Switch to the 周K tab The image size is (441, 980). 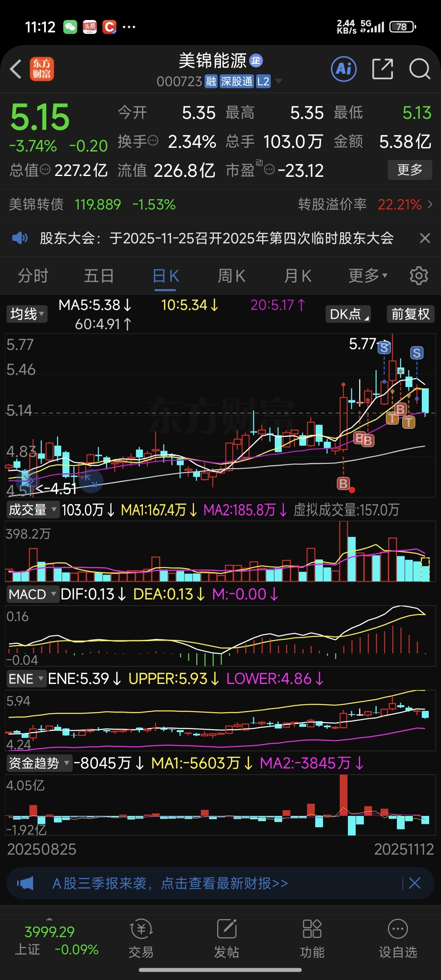pos(232,276)
